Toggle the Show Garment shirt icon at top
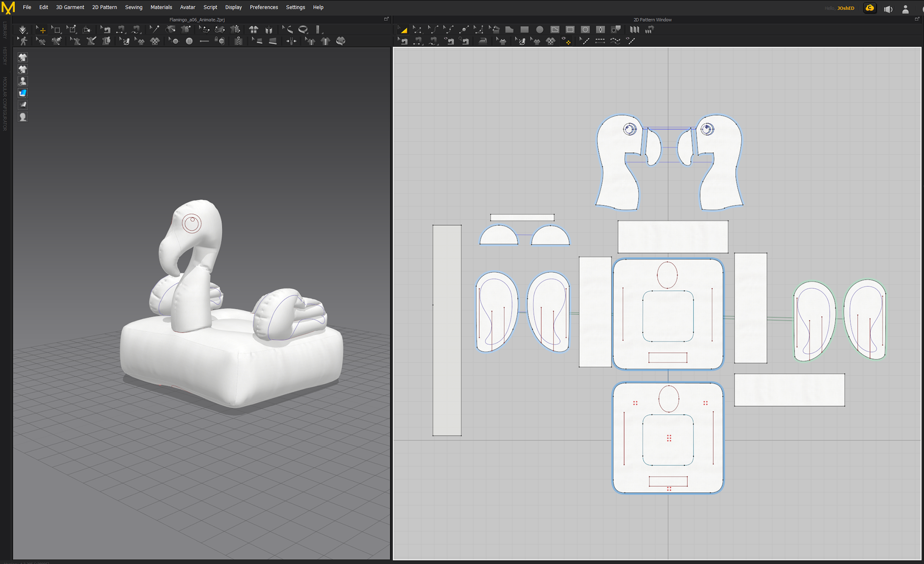Image resolution: width=924 pixels, height=564 pixels. pos(23,57)
